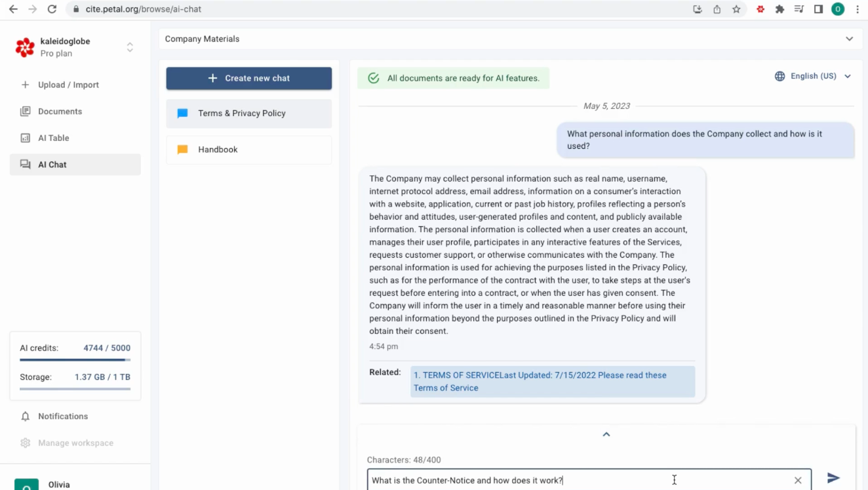Screen dimensions: 868x490
Task: Open the Upload / Import panel
Action: pyautogui.click(x=68, y=85)
